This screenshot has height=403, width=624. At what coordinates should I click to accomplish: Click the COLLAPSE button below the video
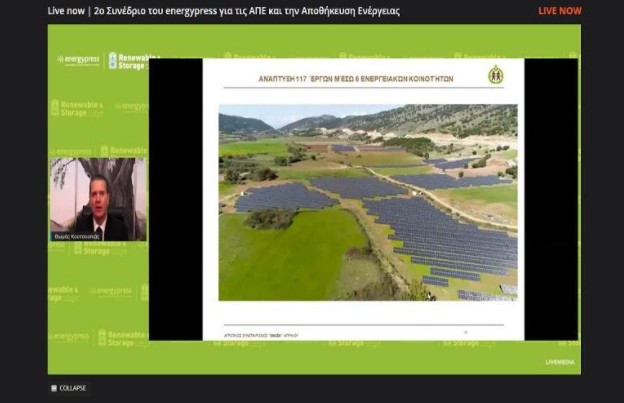[72, 388]
